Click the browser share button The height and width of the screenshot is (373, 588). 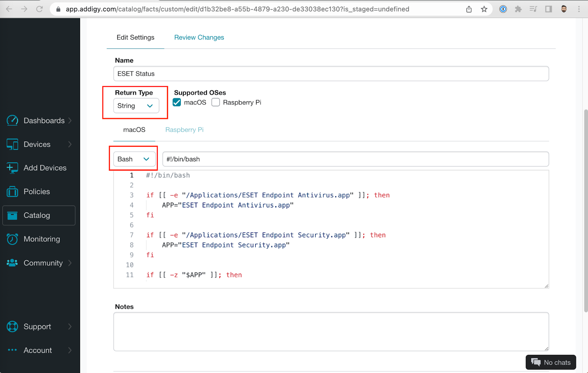pos(469,9)
